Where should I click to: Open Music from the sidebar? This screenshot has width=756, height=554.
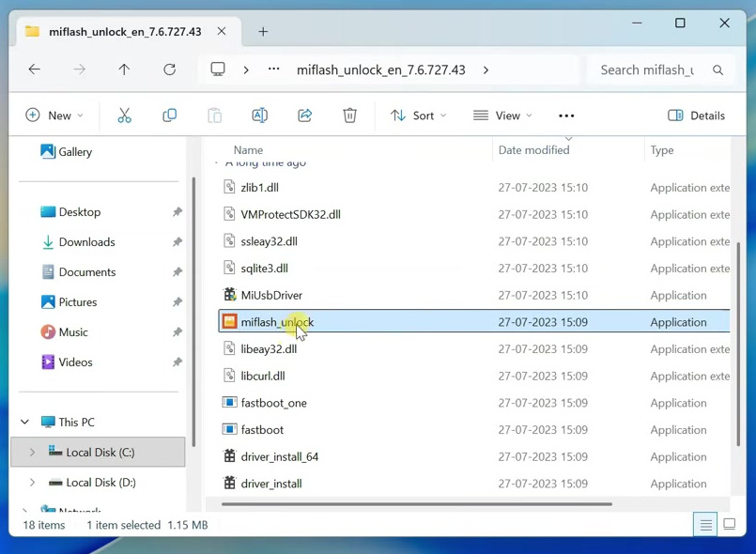(73, 331)
